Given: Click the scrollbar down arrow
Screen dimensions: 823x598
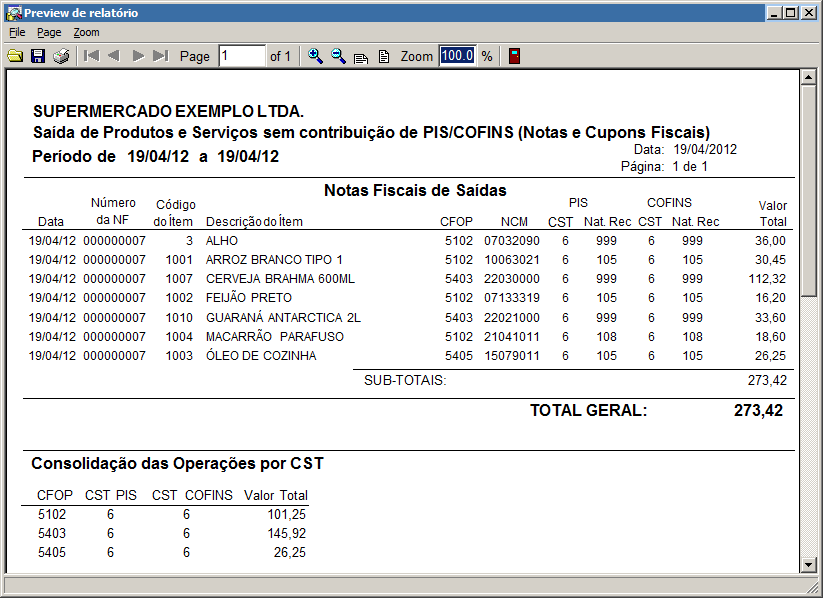Looking at the screenshot, I should pos(808,565).
